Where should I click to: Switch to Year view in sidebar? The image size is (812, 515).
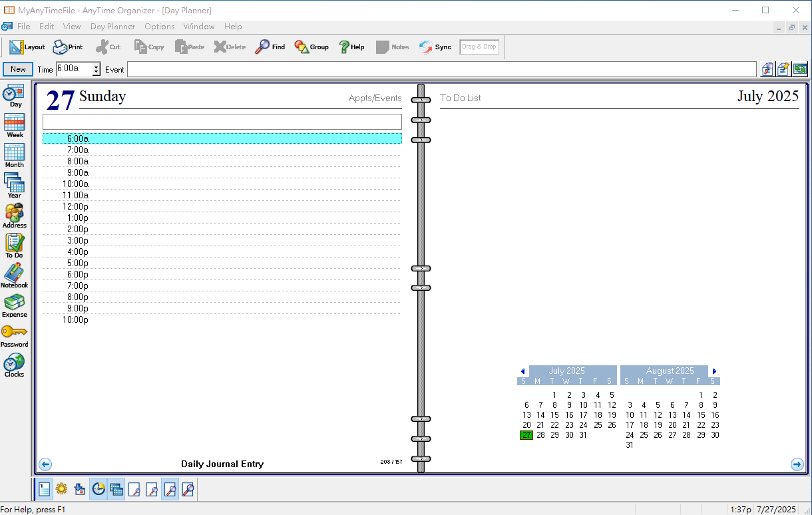(15, 187)
